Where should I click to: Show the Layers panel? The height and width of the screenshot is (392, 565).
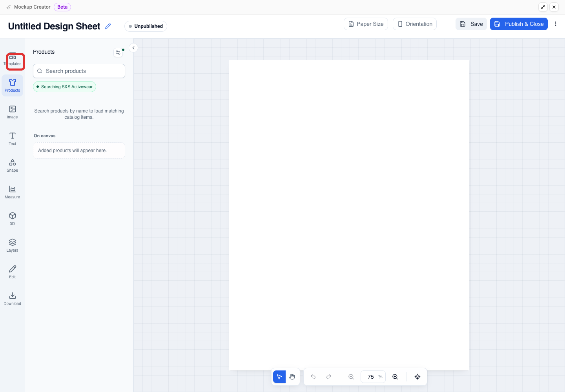[13, 245]
